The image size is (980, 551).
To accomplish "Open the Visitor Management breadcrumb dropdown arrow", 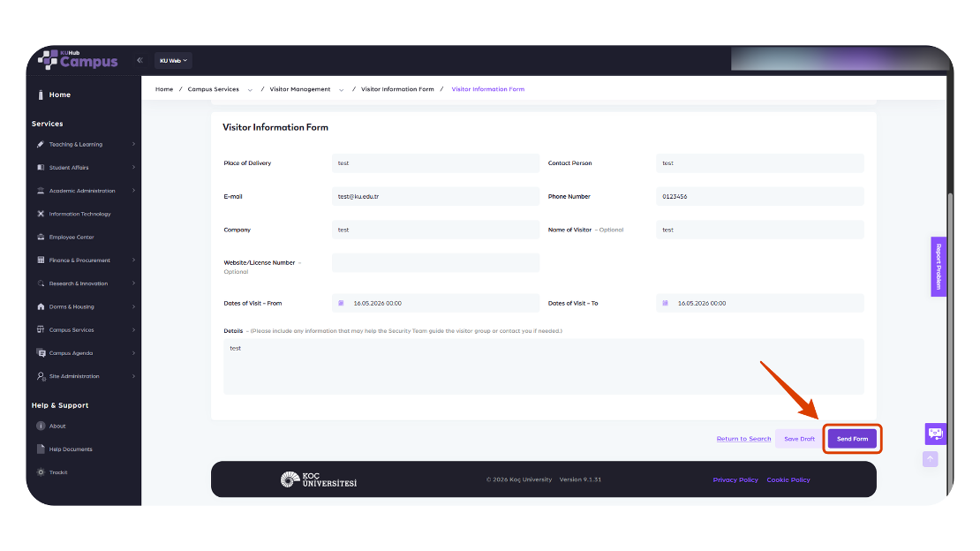I will coord(342,90).
